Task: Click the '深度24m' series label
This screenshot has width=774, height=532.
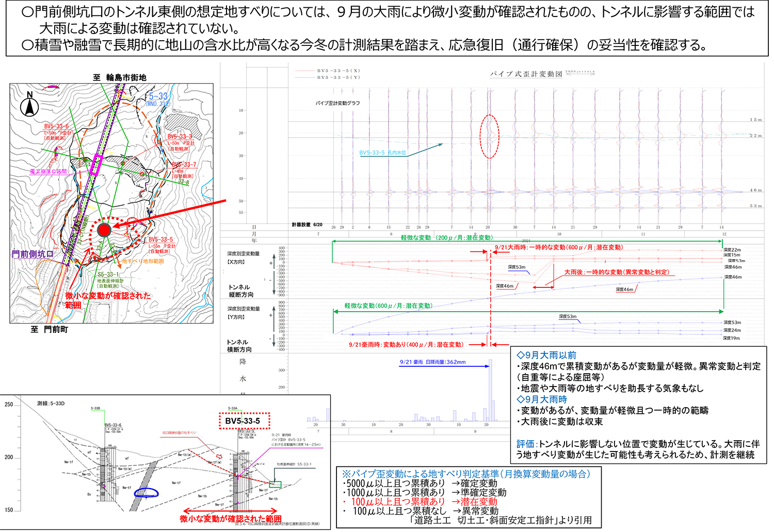Action: [732, 330]
